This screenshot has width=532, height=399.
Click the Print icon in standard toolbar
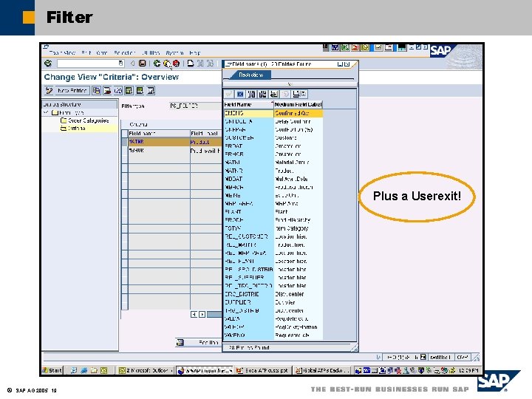coord(191,64)
